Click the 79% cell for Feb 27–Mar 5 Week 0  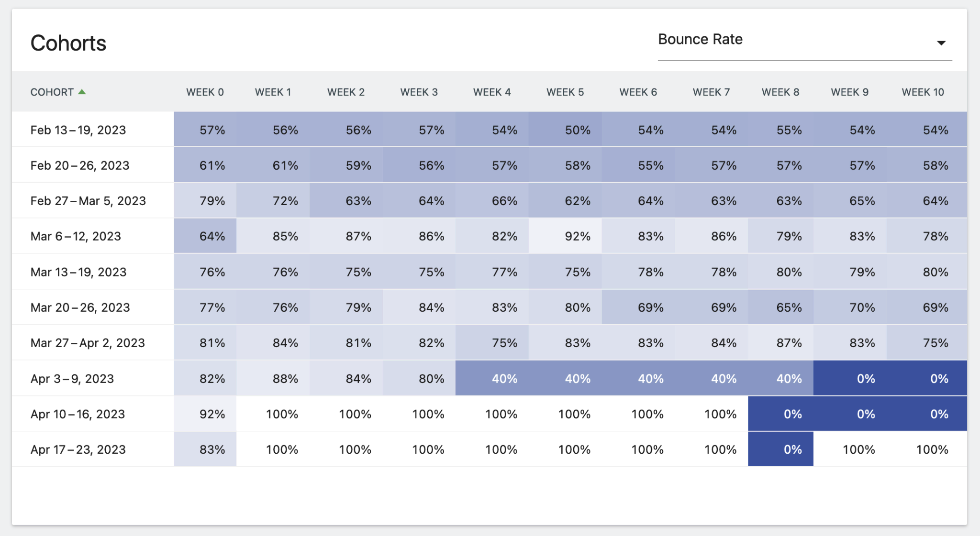point(212,200)
